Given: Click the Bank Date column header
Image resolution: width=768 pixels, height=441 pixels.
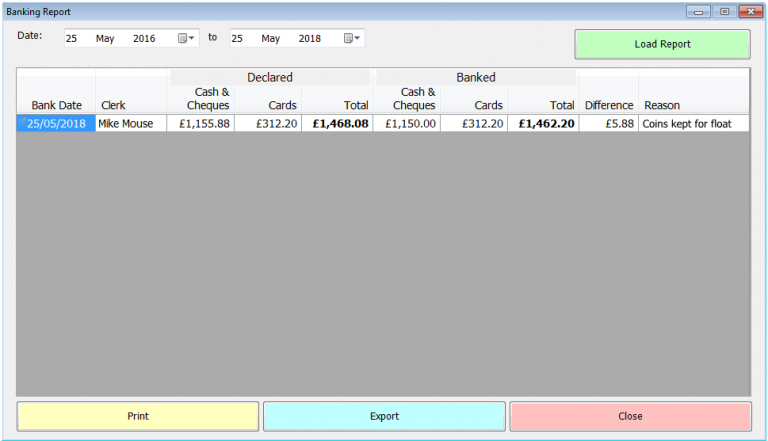Looking at the screenshot, I should 56,105.
